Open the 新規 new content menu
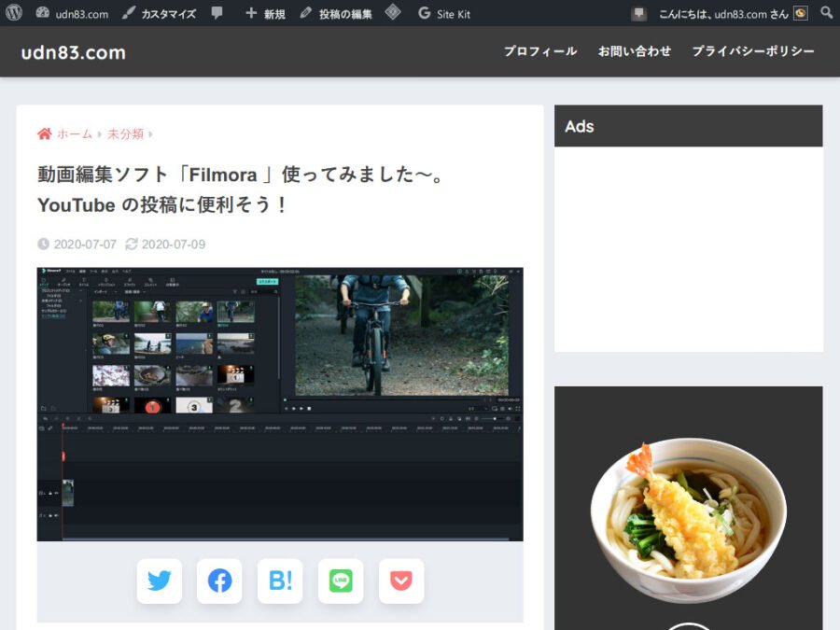Screen dimensions: 840x630 [265, 14]
